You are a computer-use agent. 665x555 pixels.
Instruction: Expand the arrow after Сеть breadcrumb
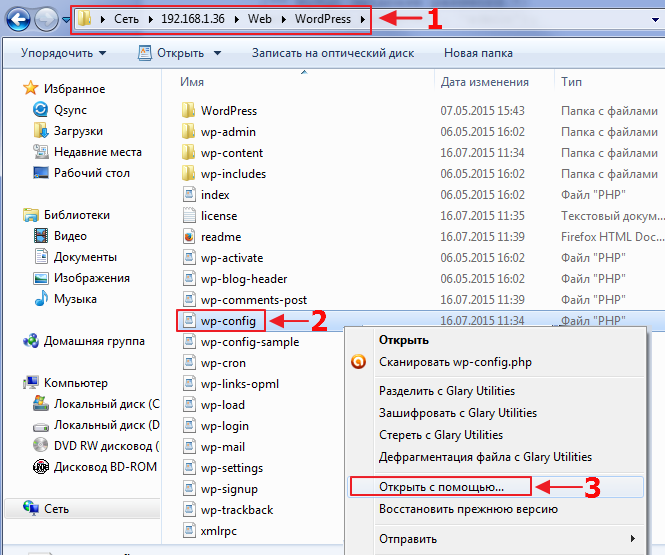[x=151, y=19]
